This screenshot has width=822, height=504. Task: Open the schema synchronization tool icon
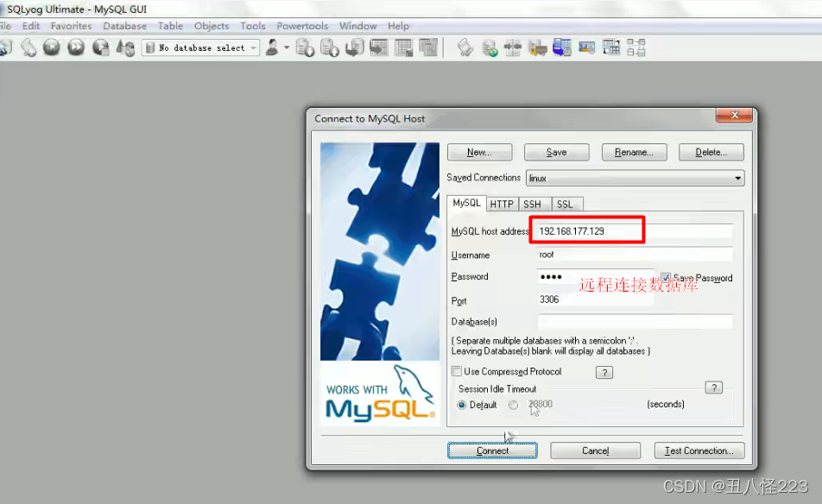coord(513,47)
